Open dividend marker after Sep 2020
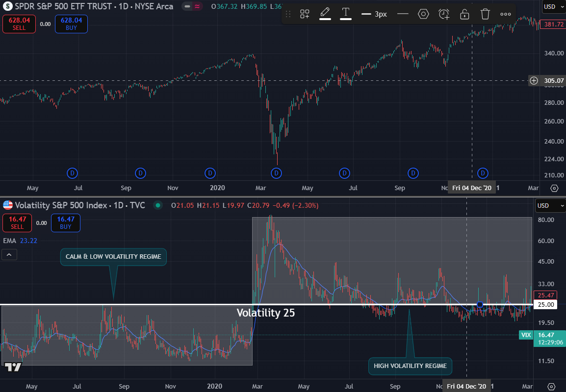Viewport: 566px width, 392px height. (413, 173)
